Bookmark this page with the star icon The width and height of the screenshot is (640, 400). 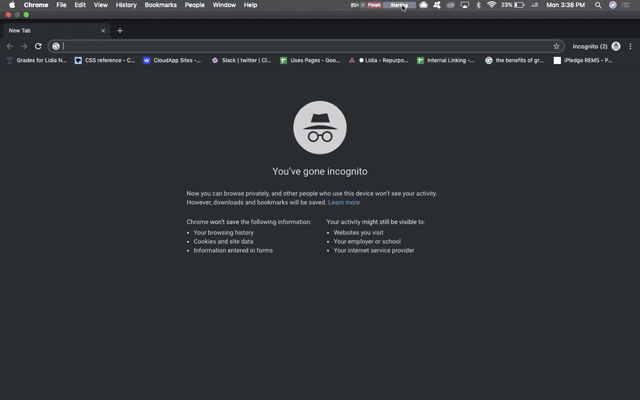pyautogui.click(x=557, y=46)
